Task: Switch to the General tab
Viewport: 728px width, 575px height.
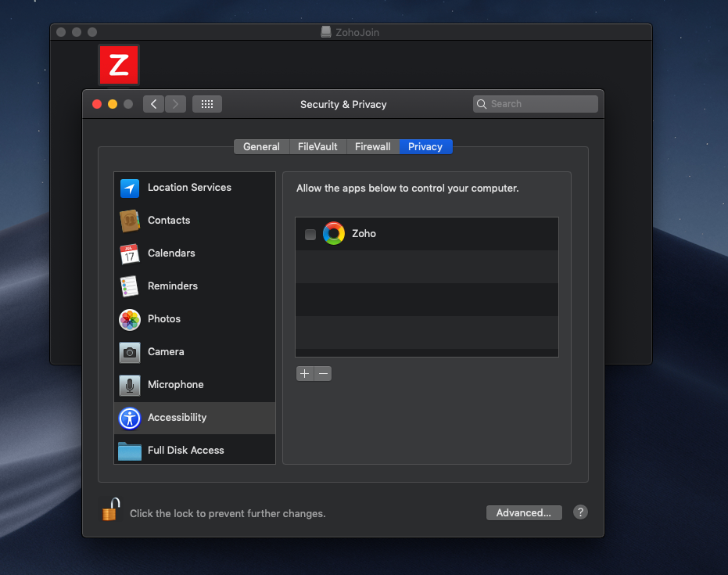Action: (261, 146)
